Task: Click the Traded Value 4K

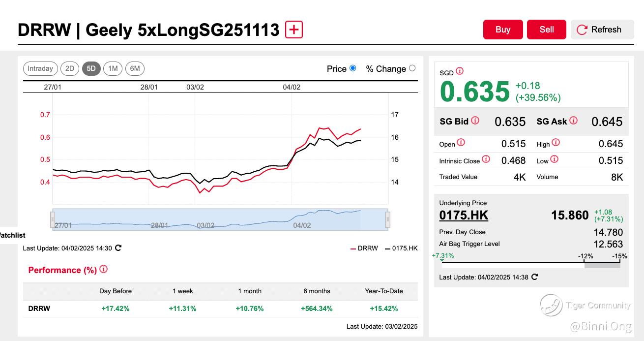Action: pos(520,177)
